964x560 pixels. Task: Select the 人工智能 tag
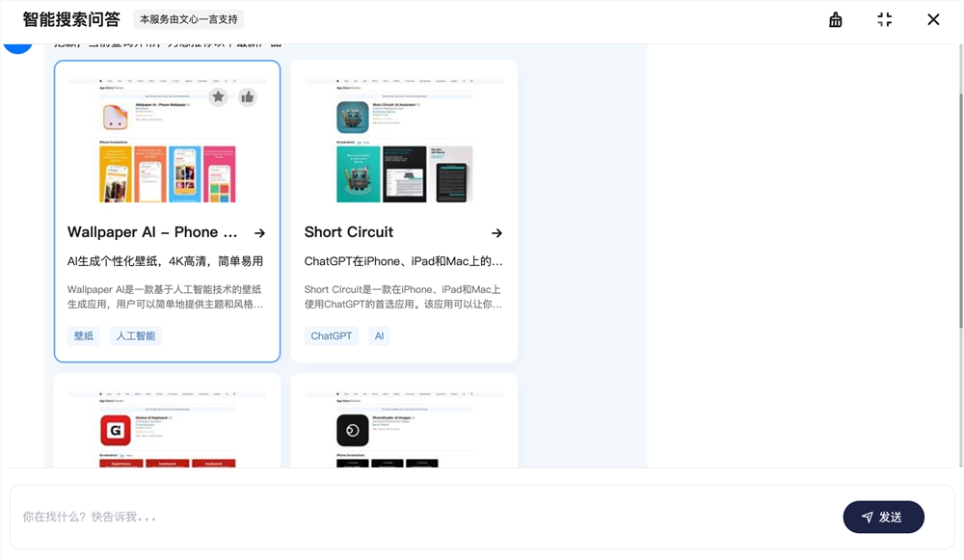click(x=135, y=335)
